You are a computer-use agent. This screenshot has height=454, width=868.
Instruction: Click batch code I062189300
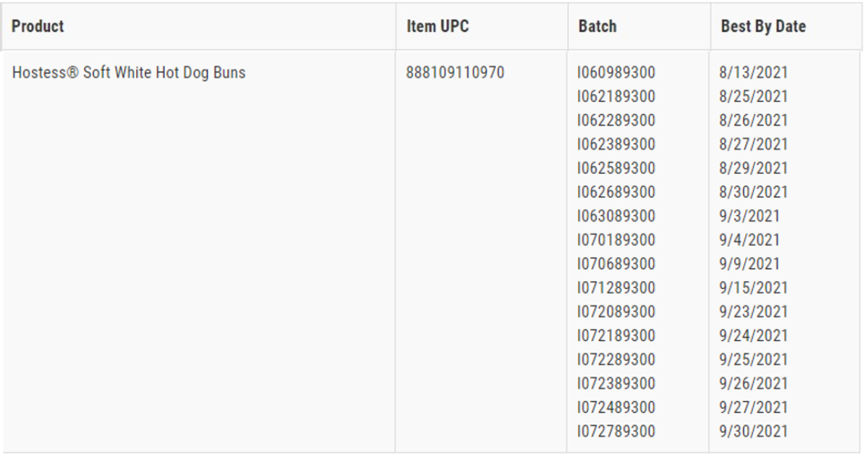click(616, 96)
